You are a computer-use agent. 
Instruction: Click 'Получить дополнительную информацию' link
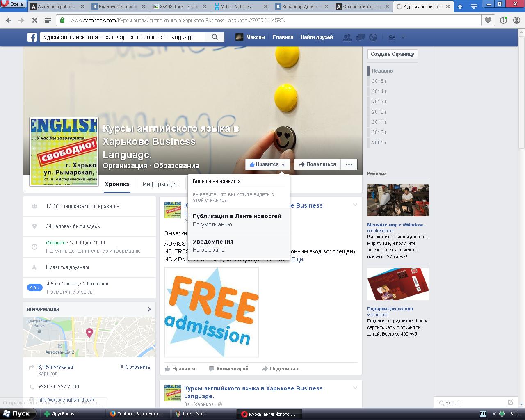tap(93, 251)
